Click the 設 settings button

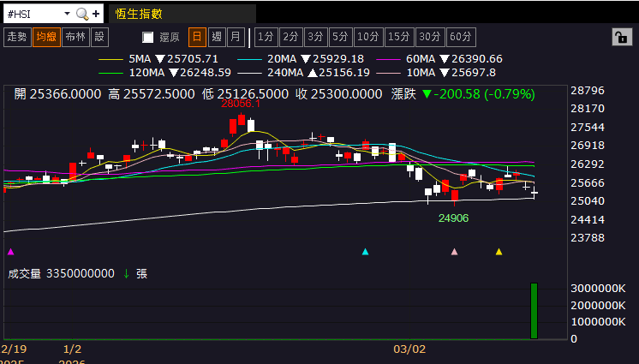tap(99, 37)
